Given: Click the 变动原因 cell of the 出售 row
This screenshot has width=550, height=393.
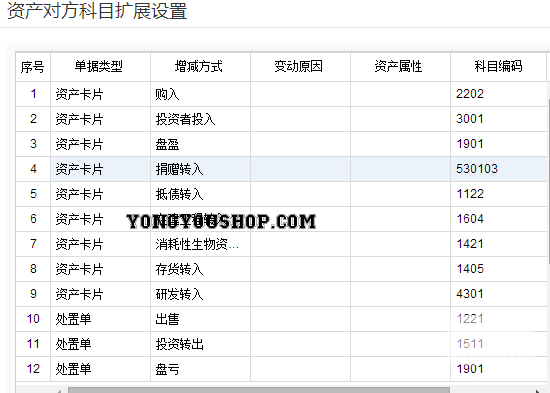Looking at the screenshot, I should (300, 319).
